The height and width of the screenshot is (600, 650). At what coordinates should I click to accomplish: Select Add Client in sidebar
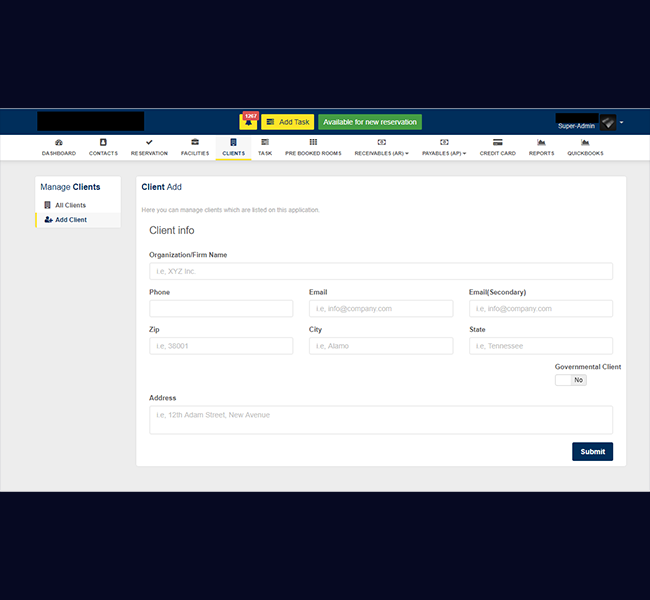click(x=70, y=220)
